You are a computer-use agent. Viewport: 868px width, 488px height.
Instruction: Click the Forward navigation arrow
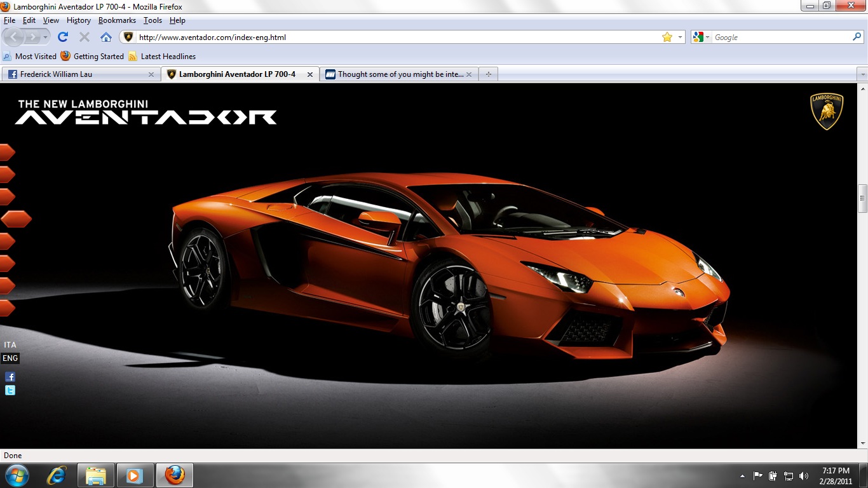tap(32, 37)
